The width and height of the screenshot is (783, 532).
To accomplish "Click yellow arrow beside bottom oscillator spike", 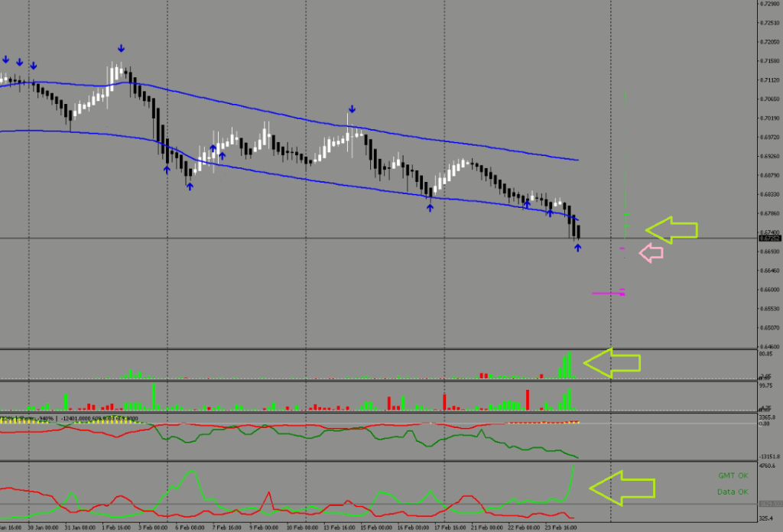I will coord(622,488).
